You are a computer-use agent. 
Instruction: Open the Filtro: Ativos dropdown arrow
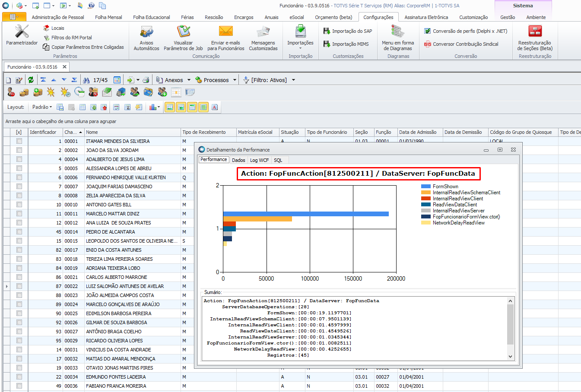click(x=293, y=80)
